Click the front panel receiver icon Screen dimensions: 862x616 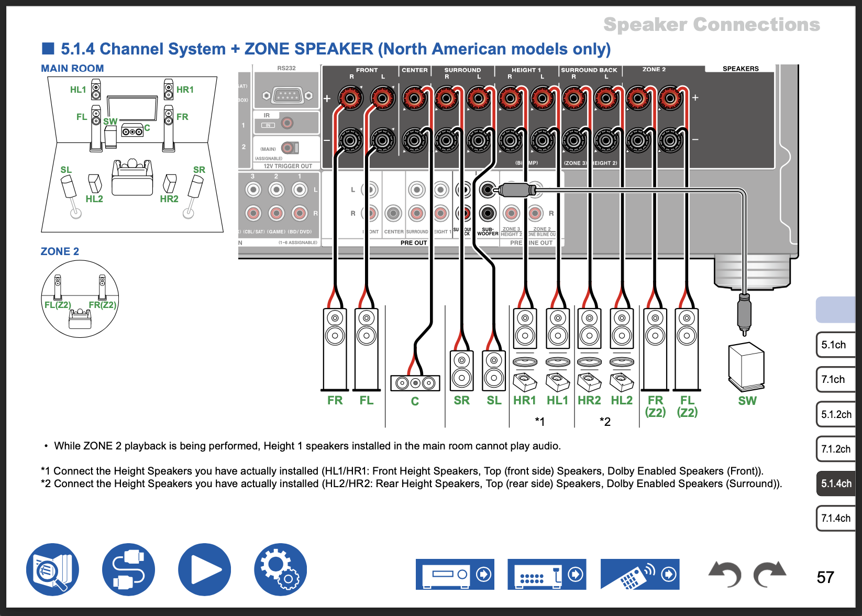[455, 575]
